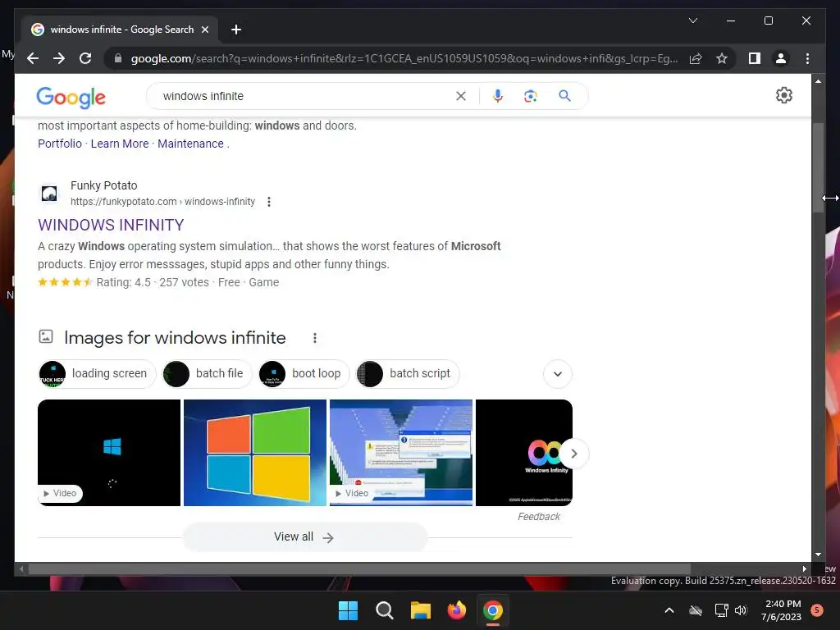Image resolution: width=840 pixels, height=630 pixels.
Task: Open network status tray icon
Action: pyautogui.click(x=722, y=610)
